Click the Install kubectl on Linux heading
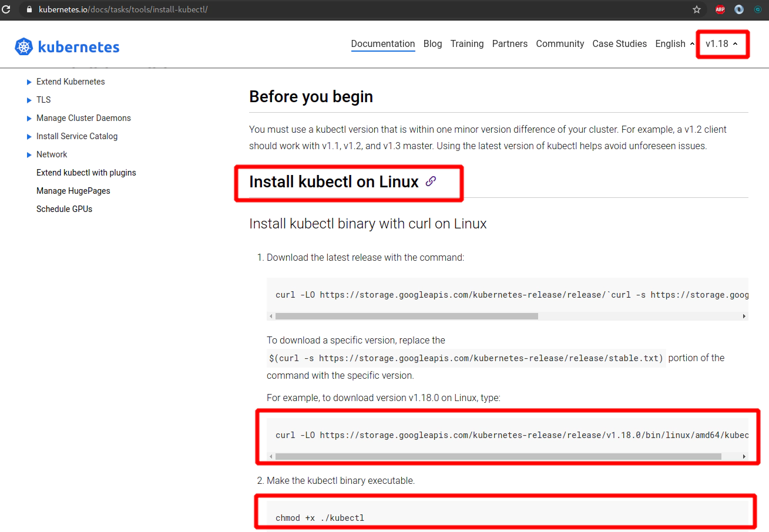Screen dimensions: 769x532 coord(334,182)
